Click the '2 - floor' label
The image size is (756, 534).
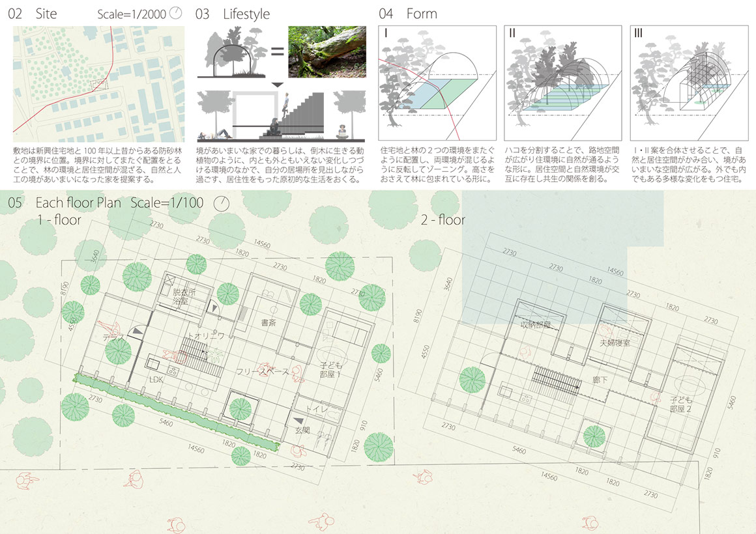(443, 220)
